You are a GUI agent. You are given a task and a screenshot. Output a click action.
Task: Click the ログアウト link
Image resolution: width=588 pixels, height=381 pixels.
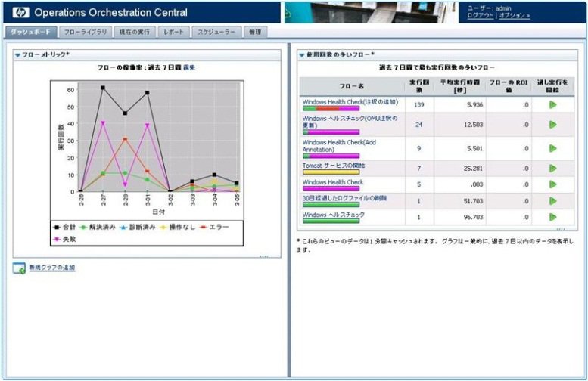(480, 16)
